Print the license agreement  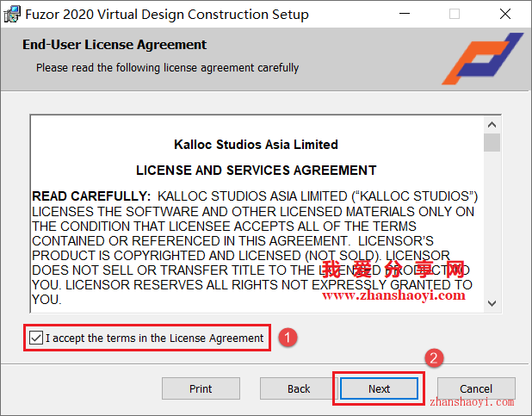(201, 388)
